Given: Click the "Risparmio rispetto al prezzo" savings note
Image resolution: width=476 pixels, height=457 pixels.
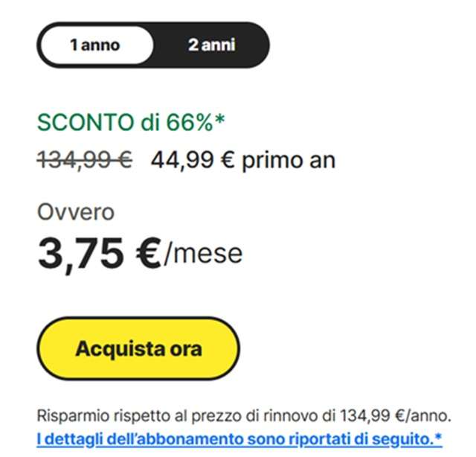Looking at the screenshot, I should (134, 415).
